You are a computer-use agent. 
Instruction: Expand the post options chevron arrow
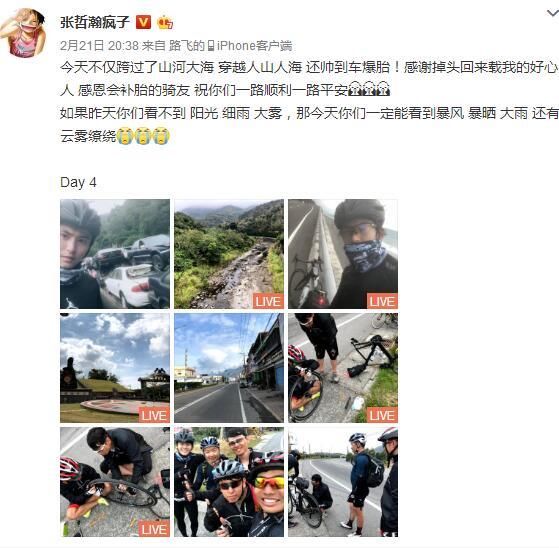pyautogui.click(x=553, y=14)
